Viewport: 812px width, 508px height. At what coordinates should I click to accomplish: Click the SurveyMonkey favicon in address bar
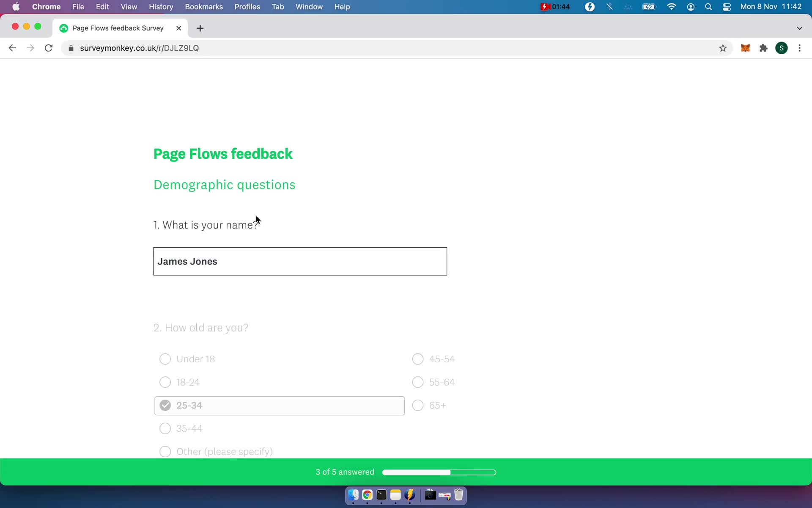click(x=64, y=28)
